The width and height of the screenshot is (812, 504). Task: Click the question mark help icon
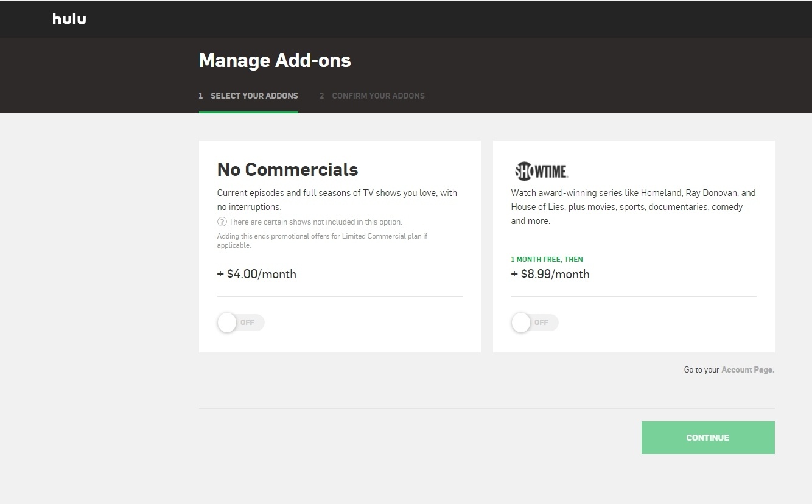[x=222, y=222]
